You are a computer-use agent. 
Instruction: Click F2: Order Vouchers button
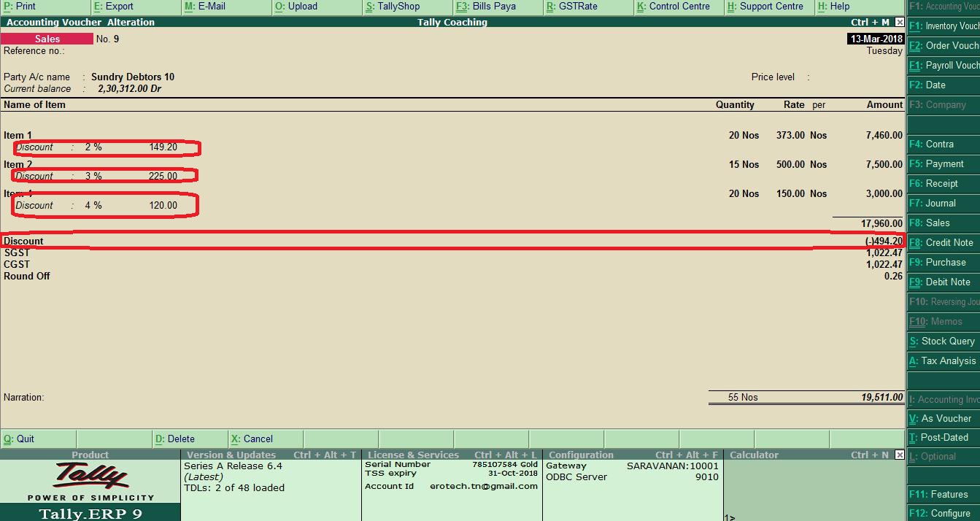(x=944, y=45)
